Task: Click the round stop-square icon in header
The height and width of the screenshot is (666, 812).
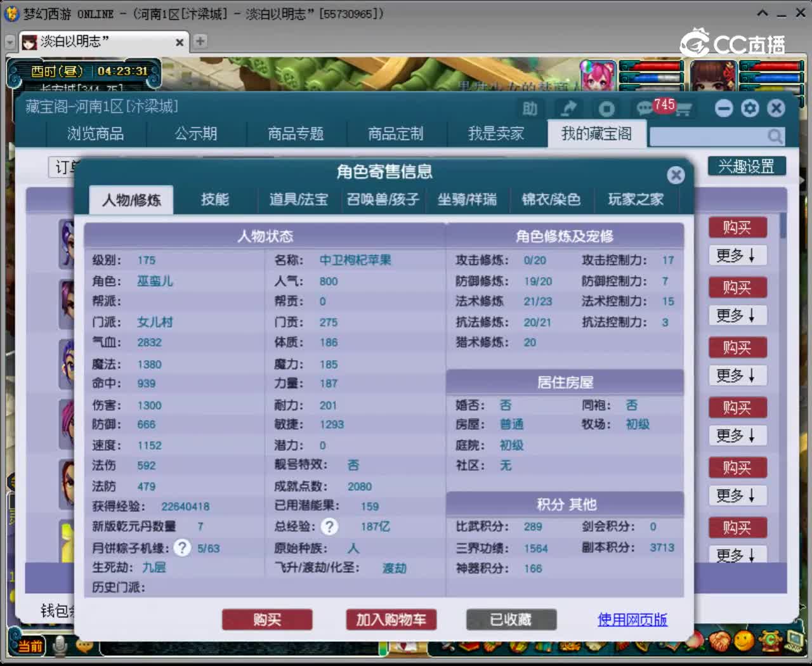Action: (606, 108)
